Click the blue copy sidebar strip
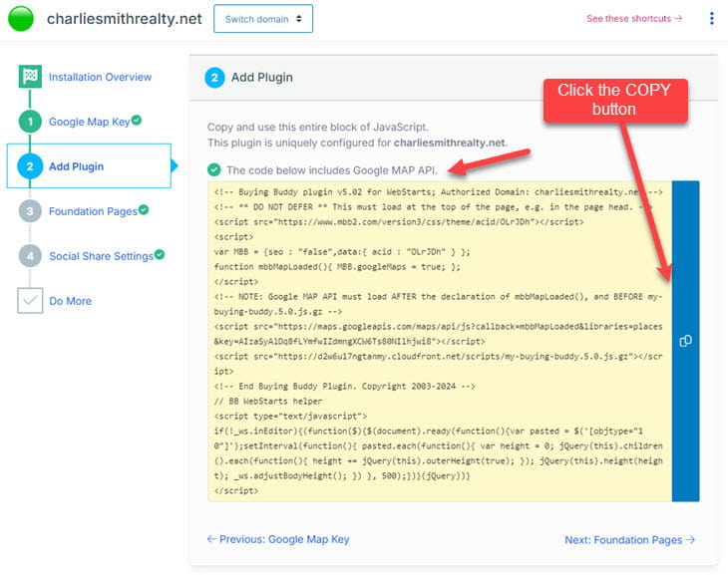728x575 pixels. 685,341
